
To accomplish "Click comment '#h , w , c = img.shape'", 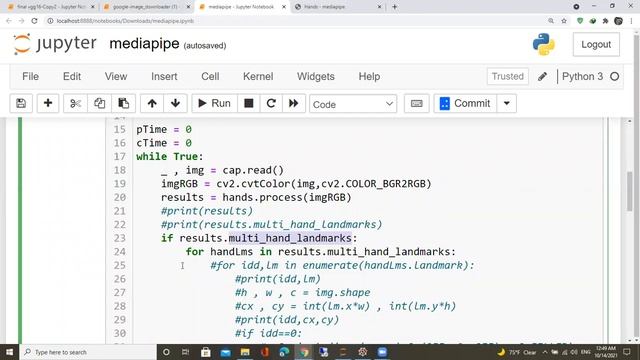I will pos(302,293).
